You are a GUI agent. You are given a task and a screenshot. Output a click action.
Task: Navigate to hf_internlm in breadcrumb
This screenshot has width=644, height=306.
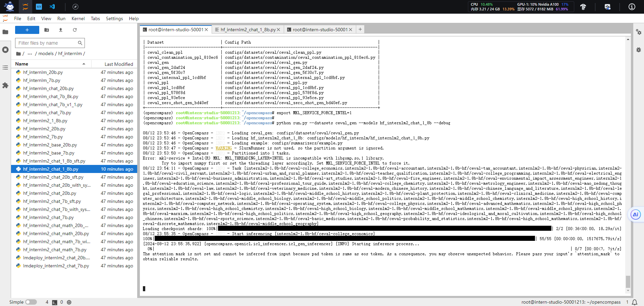(x=70, y=54)
